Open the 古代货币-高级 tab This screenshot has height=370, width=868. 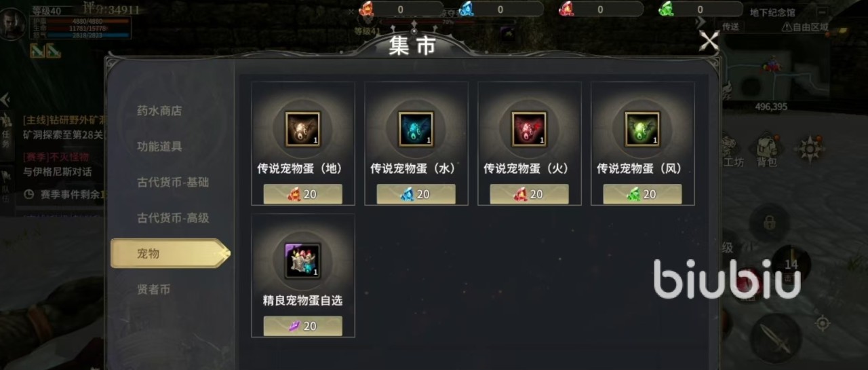pos(173,218)
